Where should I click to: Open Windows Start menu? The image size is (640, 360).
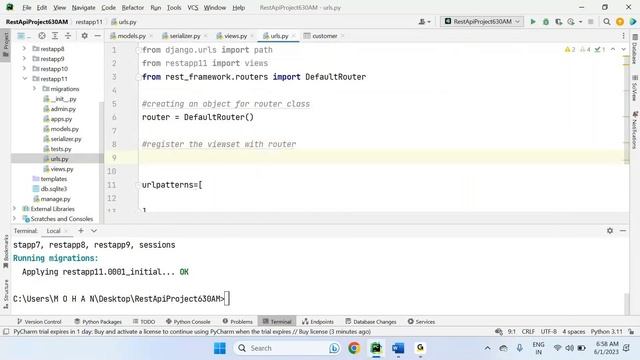(x=220, y=348)
